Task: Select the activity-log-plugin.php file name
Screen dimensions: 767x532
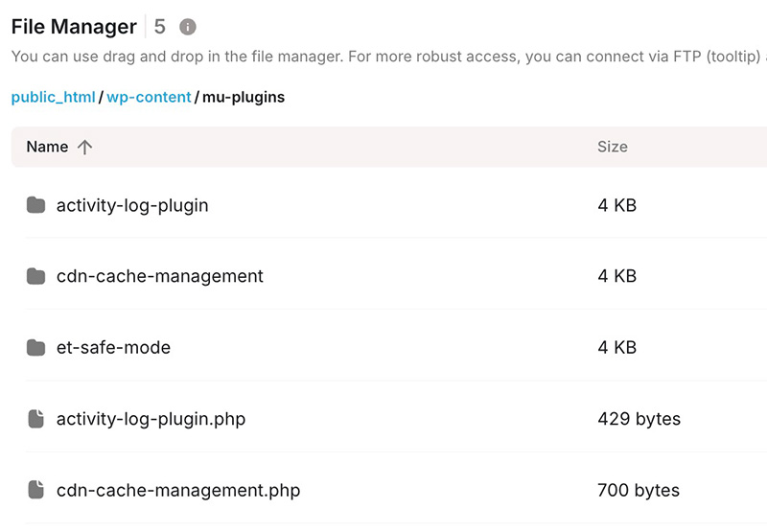Action: (x=151, y=419)
